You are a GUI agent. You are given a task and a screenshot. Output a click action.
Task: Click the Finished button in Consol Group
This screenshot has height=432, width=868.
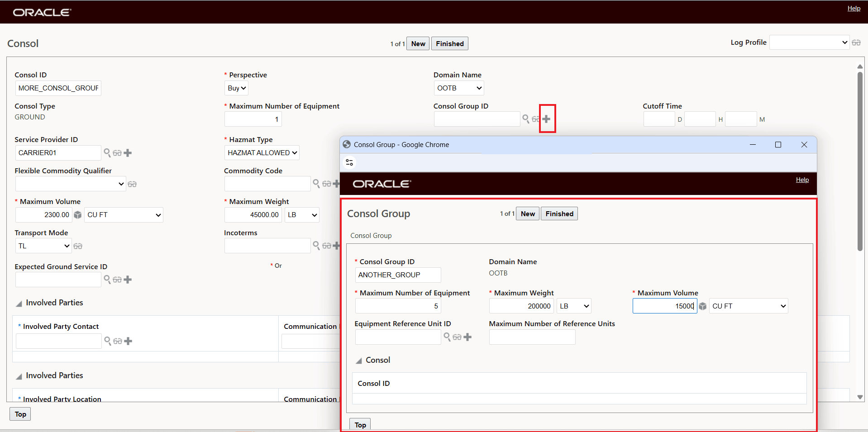[x=559, y=213]
